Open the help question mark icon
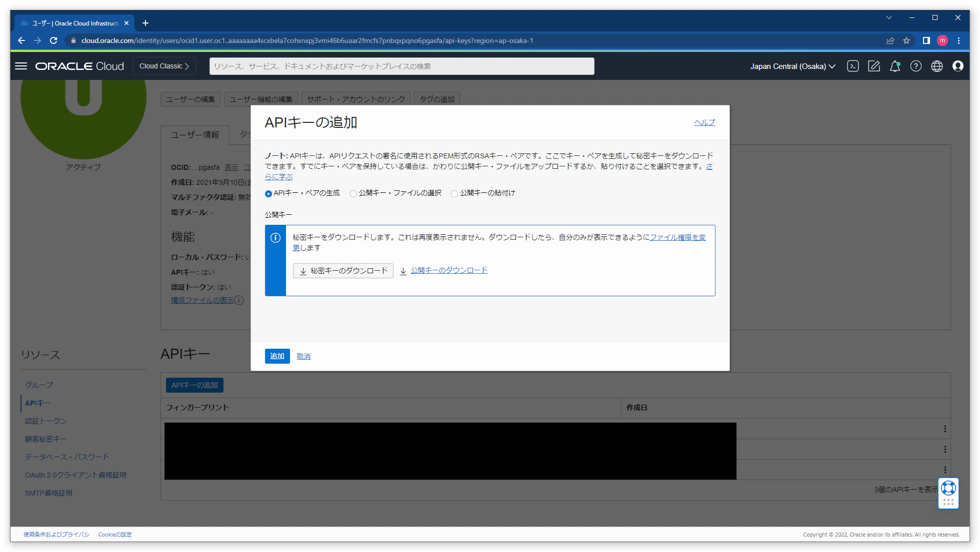 coord(916,66)
